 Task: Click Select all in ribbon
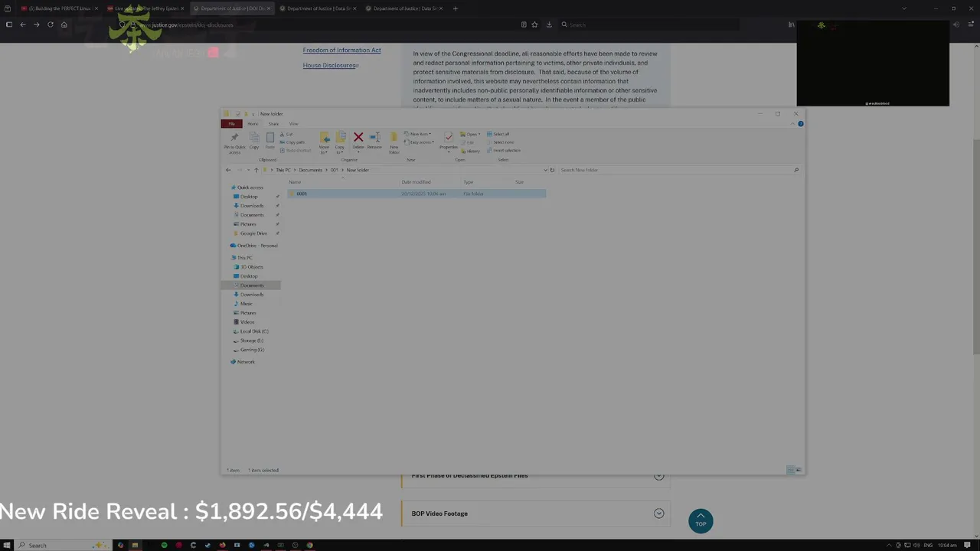[x=498, y=134]
